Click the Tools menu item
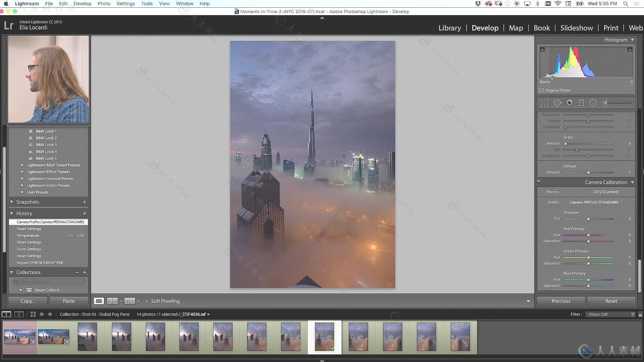 pos(147,4)
